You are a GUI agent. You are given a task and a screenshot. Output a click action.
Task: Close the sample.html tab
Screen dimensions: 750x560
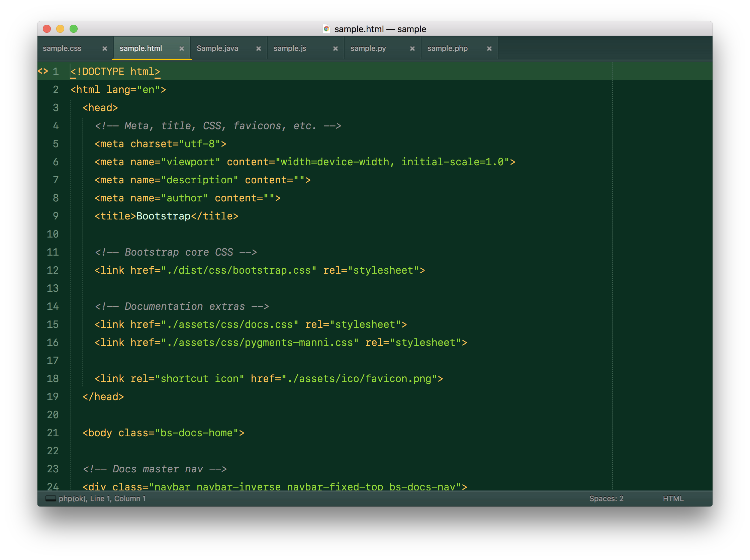coord(181,49)
